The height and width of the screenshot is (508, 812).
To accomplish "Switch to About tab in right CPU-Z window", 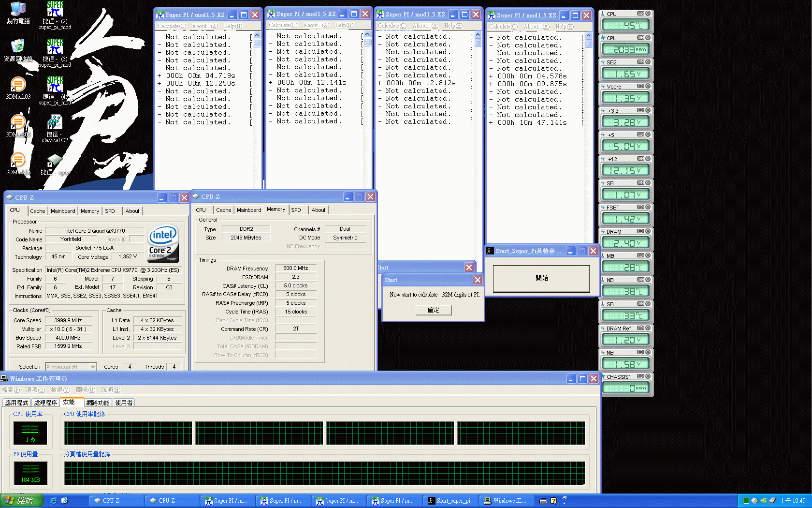I will point(319,210).
